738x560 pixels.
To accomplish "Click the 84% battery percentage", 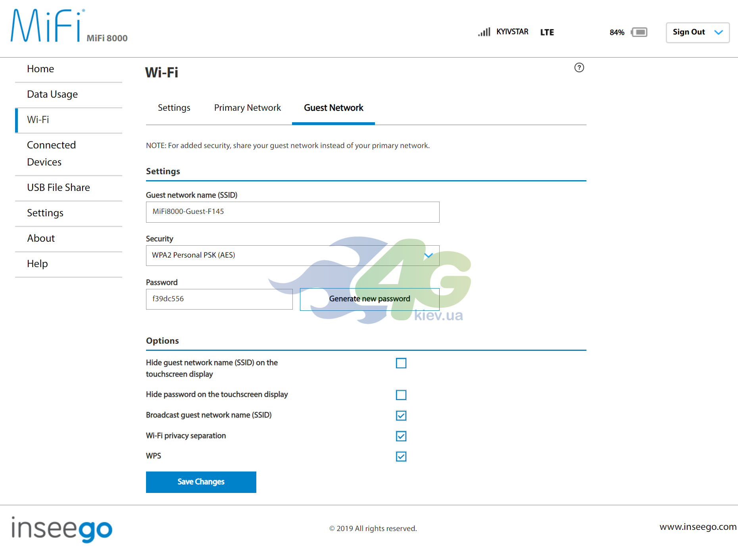I will point(617,33).
